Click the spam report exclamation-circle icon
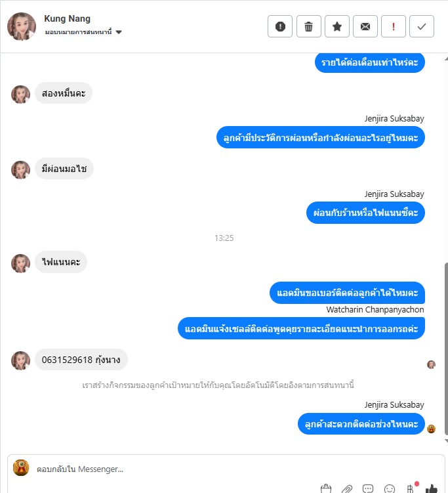Image resolution: width=448 pixels, height=493 pixels. pos(280,26)
